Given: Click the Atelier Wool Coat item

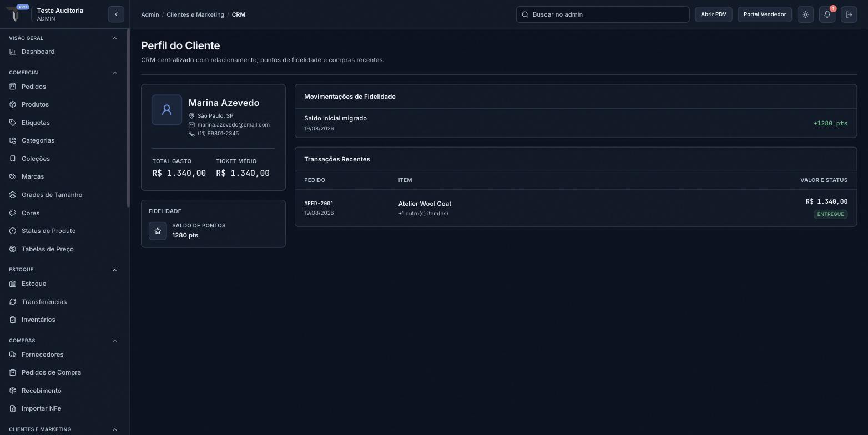Looking at the screenshot, I should tap(425, 204).
